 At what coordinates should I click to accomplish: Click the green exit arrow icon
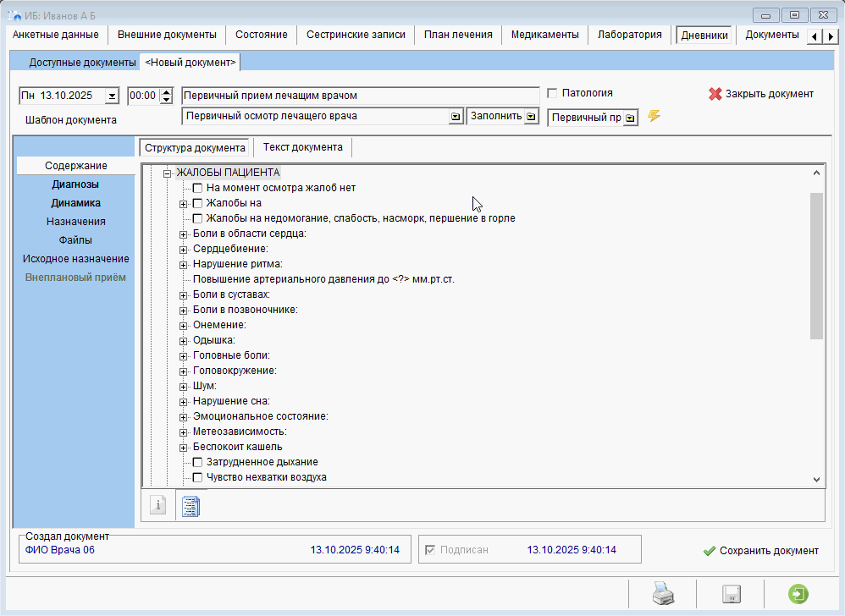pyautogui.click(x=798, y=594)
